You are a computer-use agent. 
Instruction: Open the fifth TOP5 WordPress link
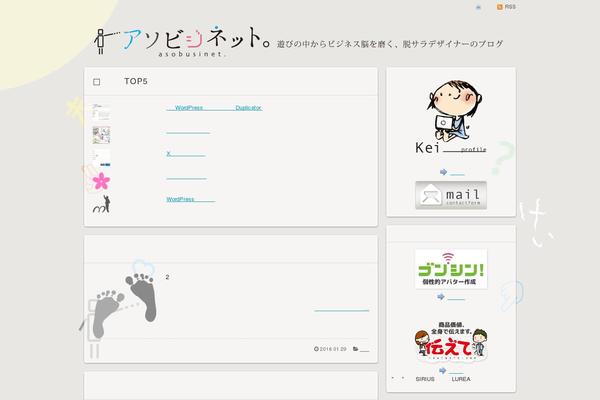coord(191,199)
